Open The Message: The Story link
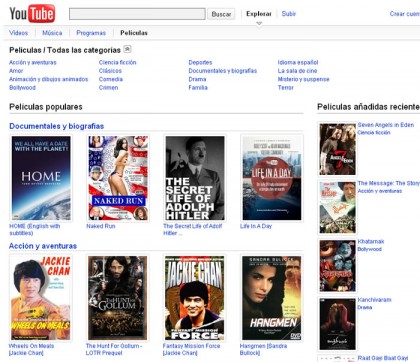This screenshot has height=362, width=420. 389,183
